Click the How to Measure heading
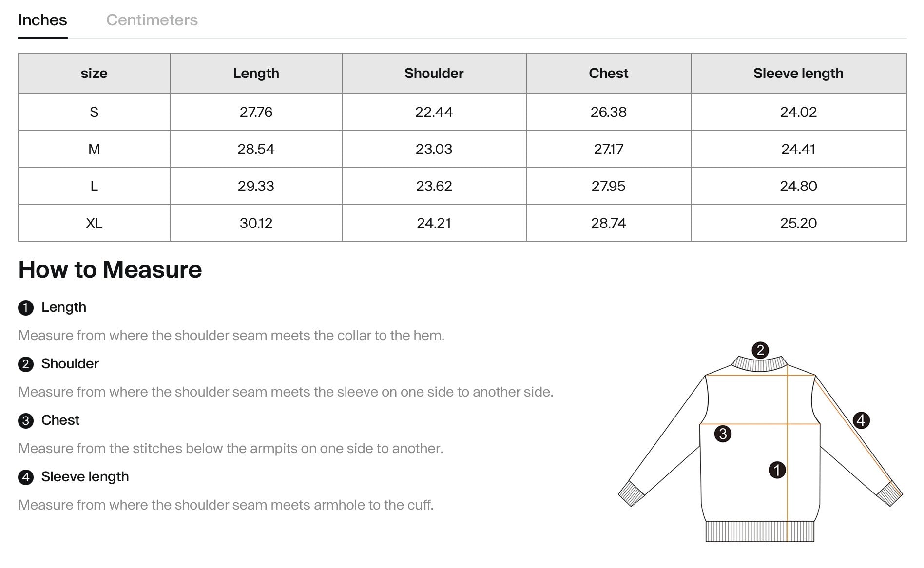 (110, 269)
